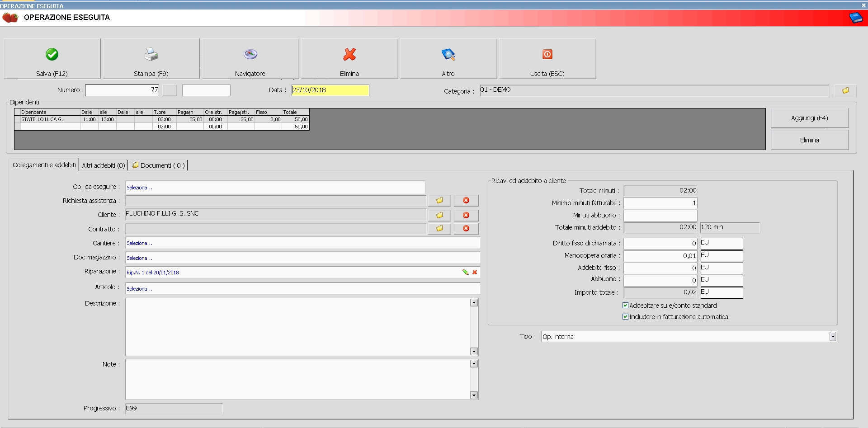Close the OPERAZIONE ESEGUITA window
This screenshot has height=428, width=868.
[x=863, y=5]
